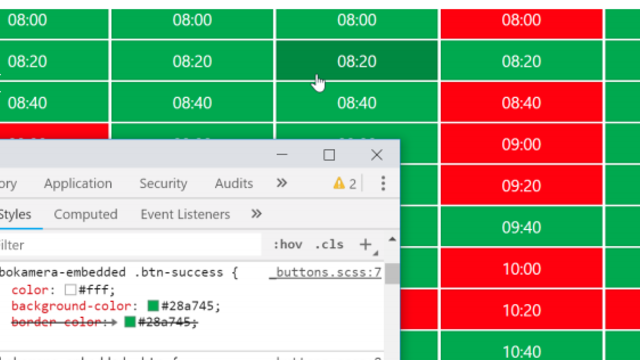Open the Audits panel tab
This screenshot has height=360, width=640.
pos(234,184)
